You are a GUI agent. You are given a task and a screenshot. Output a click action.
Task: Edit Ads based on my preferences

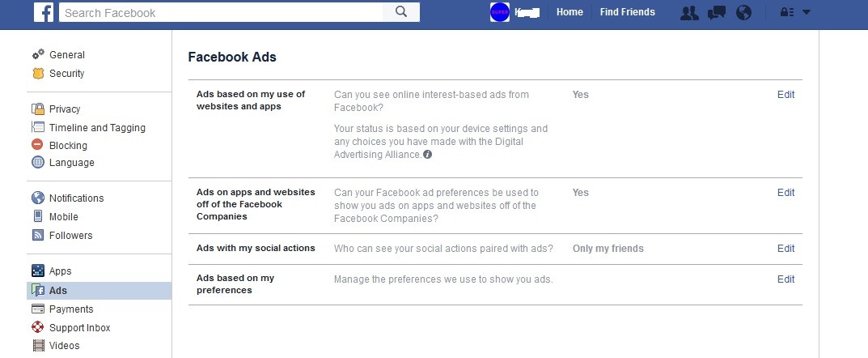[x=785, y=279]
